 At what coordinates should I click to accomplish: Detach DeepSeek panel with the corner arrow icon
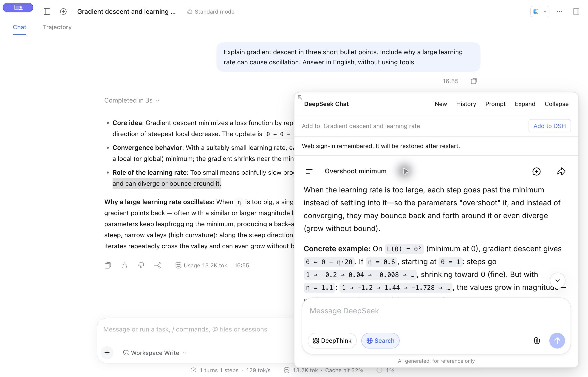click(300, 97)
